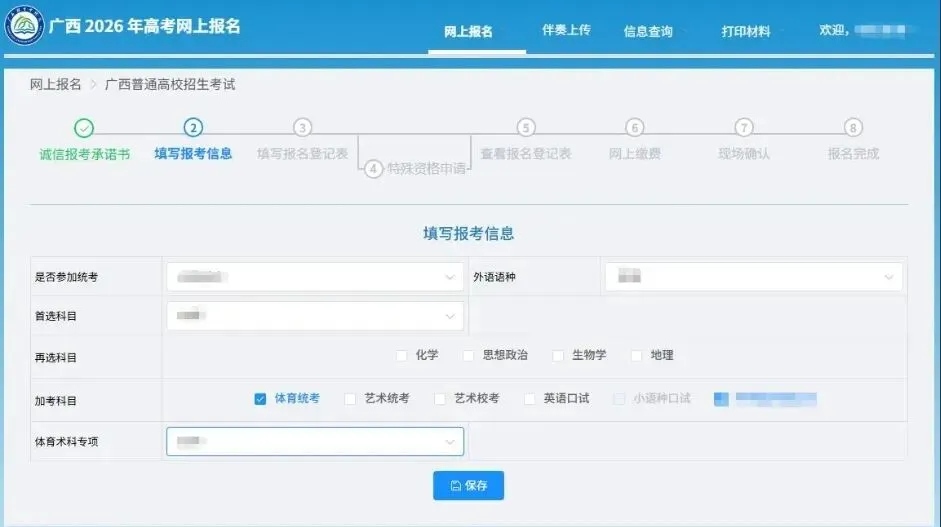Screen dimensions: 941x527
Task: Check the 化学 subject checkbox
Action: 401,355
